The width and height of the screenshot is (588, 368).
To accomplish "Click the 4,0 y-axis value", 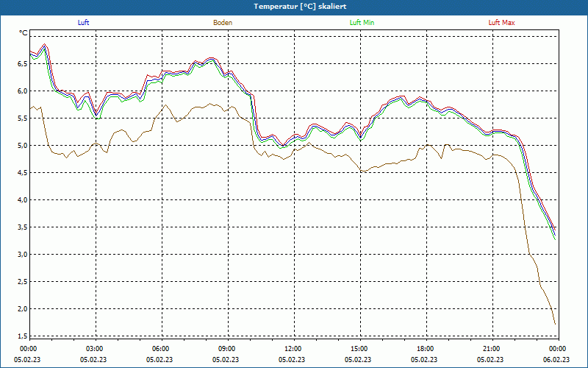I will (x=22, y=199).
